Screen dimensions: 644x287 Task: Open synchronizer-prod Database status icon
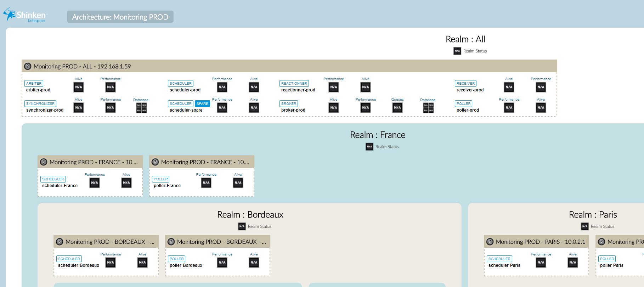(x=141, y=108)
